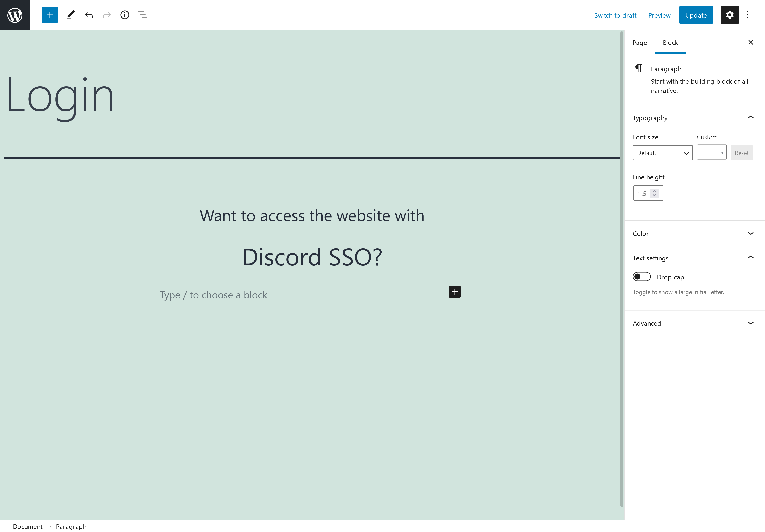The width and height of the screenshot is (765, 532).
Task: Click the 'Want to access the website with' text
Action: [312, 216]
